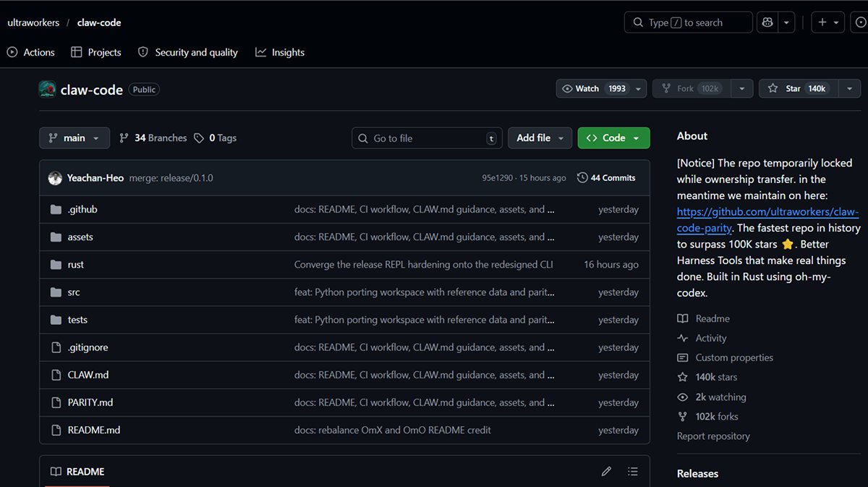868x487 pixels.
Task: Open the CLAW.md file name
Action: [x=88, y=375]
